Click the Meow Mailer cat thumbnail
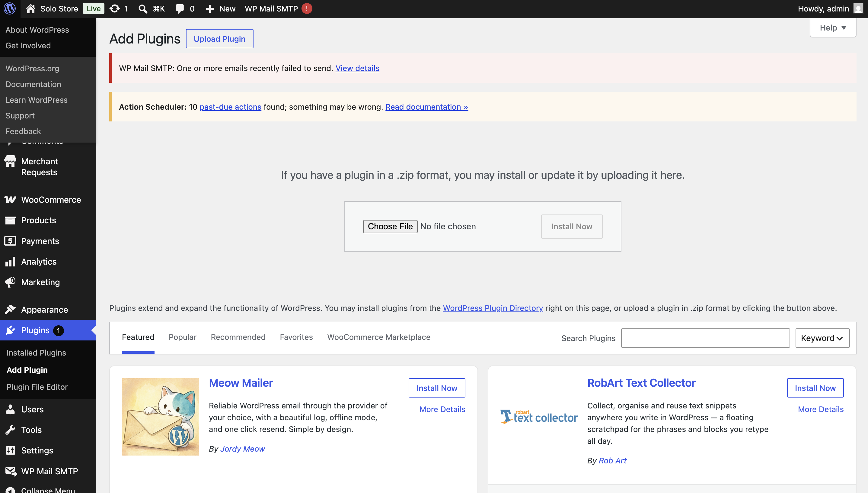The image size is (868, 493). coord(160,417)
